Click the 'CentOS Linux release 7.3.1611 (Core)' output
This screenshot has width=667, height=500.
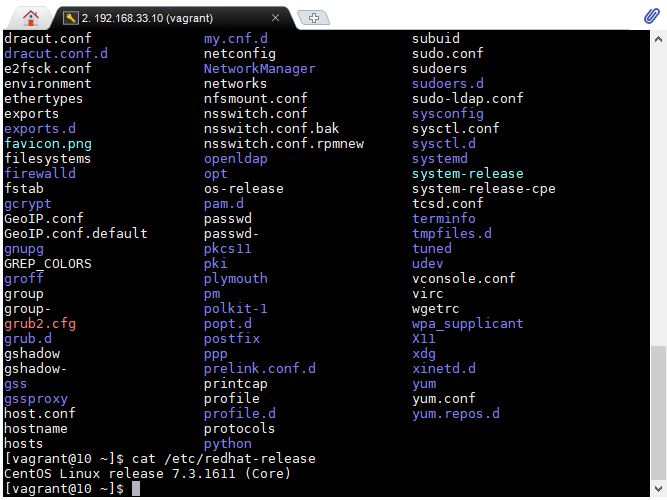pyautogui.click(x=147, y=474)
